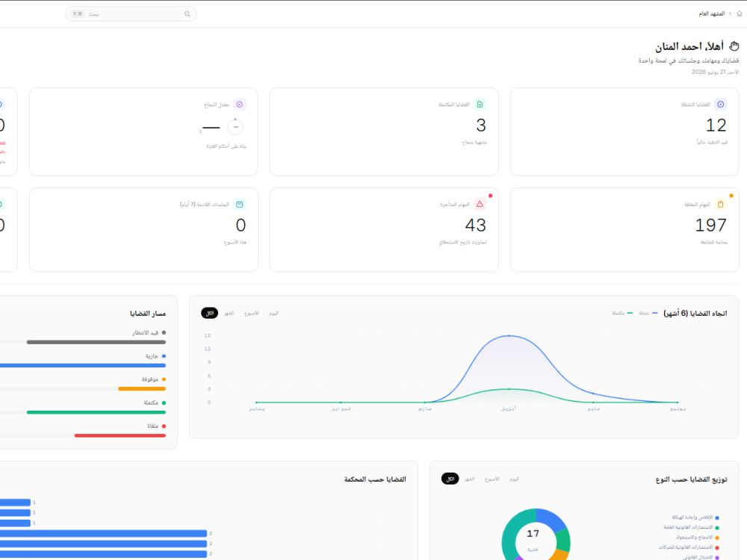Click the red dot beside ملغاة
The width and height of the screenshot is (747, 560).
(164, 426)
